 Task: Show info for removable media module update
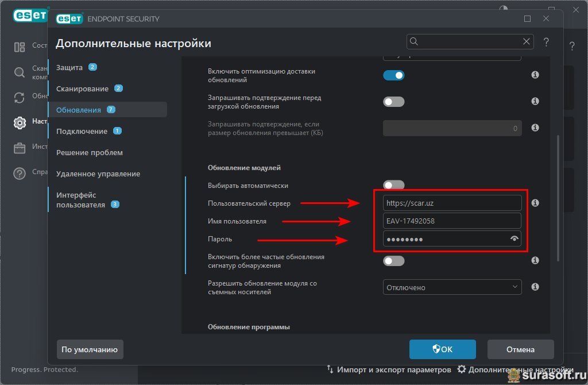click(x=535, y=287)
